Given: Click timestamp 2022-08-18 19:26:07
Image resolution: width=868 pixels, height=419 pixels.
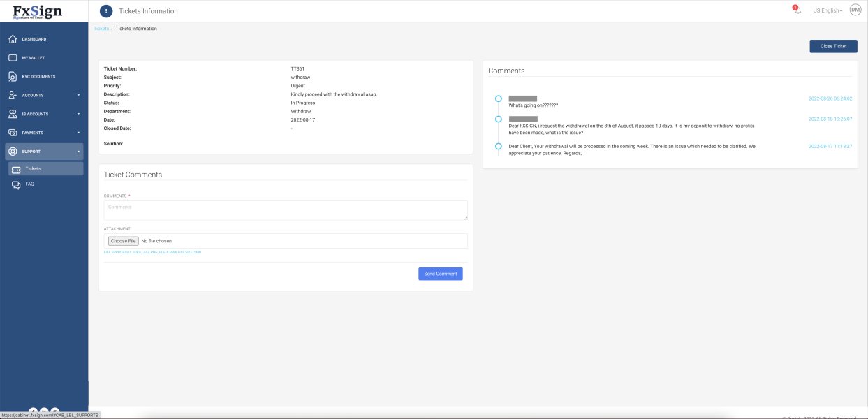Looking at the screenshot, I should [x=830, y=119].
